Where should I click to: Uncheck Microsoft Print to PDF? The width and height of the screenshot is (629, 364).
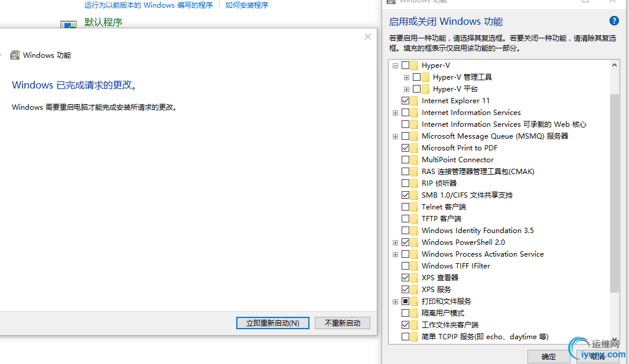pyautogui.click(x=406, y=148)
